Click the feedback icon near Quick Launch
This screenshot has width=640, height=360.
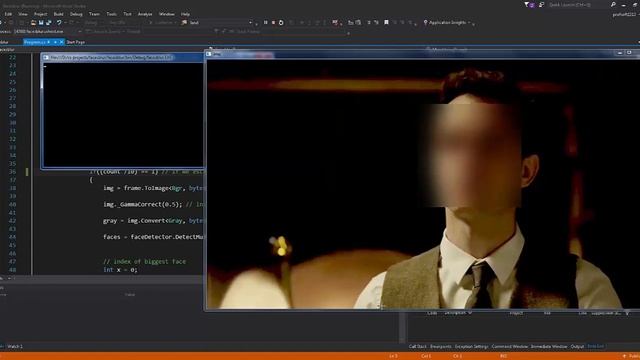coord(542,4)
